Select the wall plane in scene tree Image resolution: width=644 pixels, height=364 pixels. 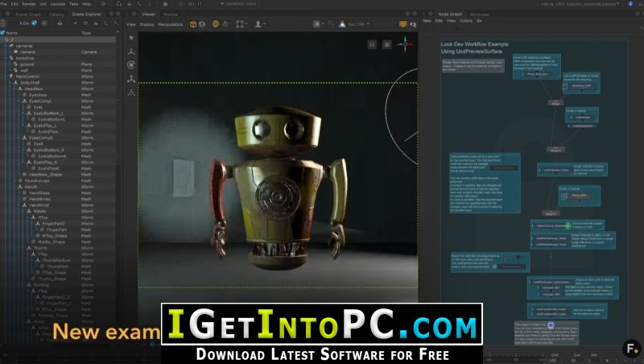pyautogui.click(x=24, y=70)
